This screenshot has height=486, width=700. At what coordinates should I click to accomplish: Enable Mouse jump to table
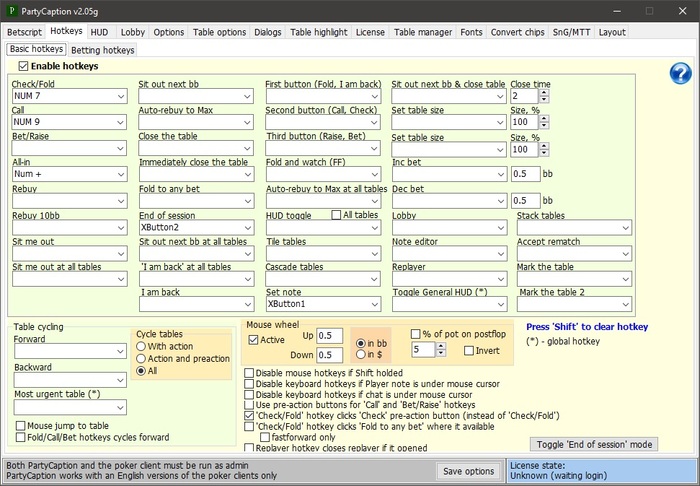coord(20,426)
